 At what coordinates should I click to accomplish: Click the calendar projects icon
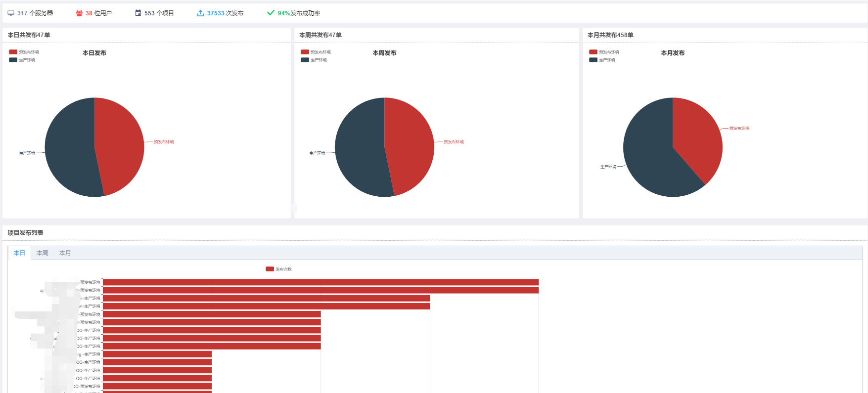138,13
